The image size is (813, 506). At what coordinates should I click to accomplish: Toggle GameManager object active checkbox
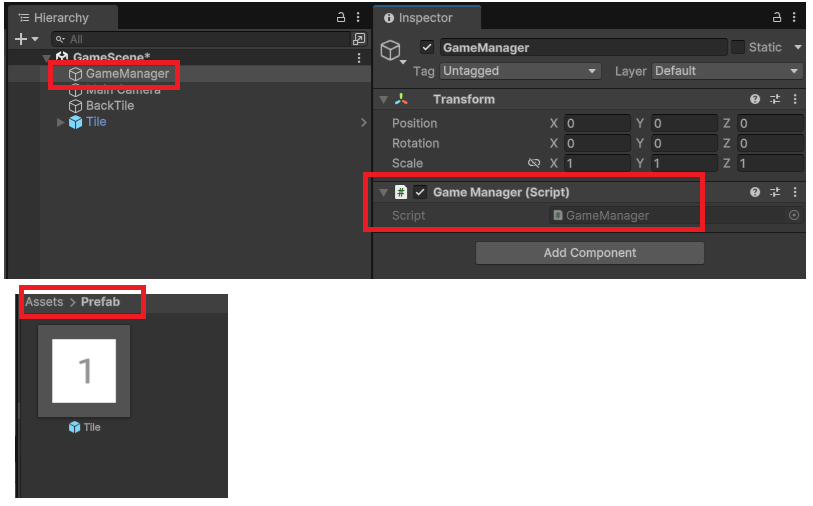click(x=428, y=47)
